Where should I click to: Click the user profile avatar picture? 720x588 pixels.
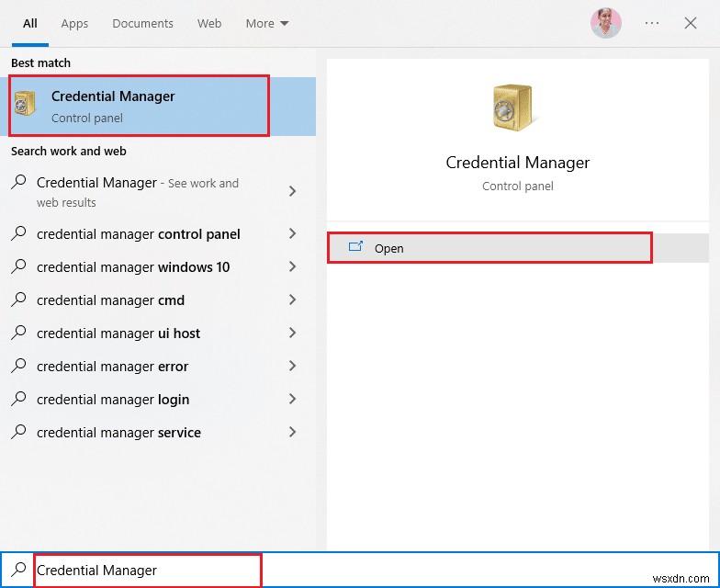(605, 23)
